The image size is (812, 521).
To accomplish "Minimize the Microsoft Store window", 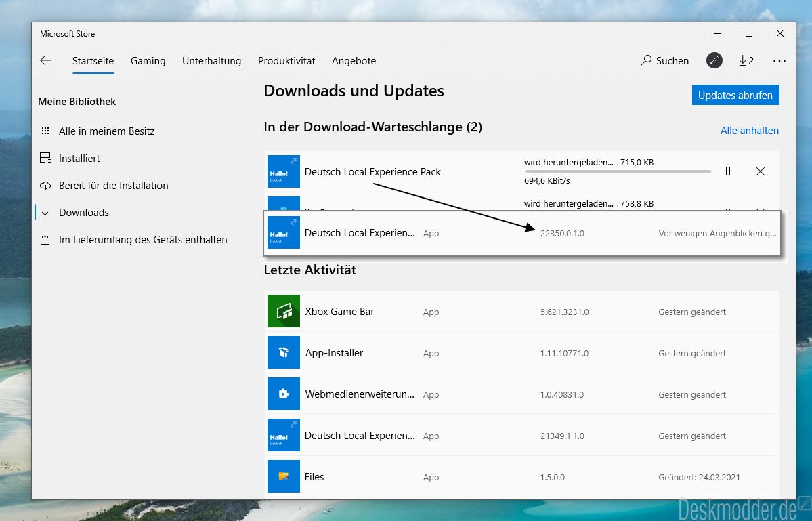I will pyautogui.click(x=718, y=33).
